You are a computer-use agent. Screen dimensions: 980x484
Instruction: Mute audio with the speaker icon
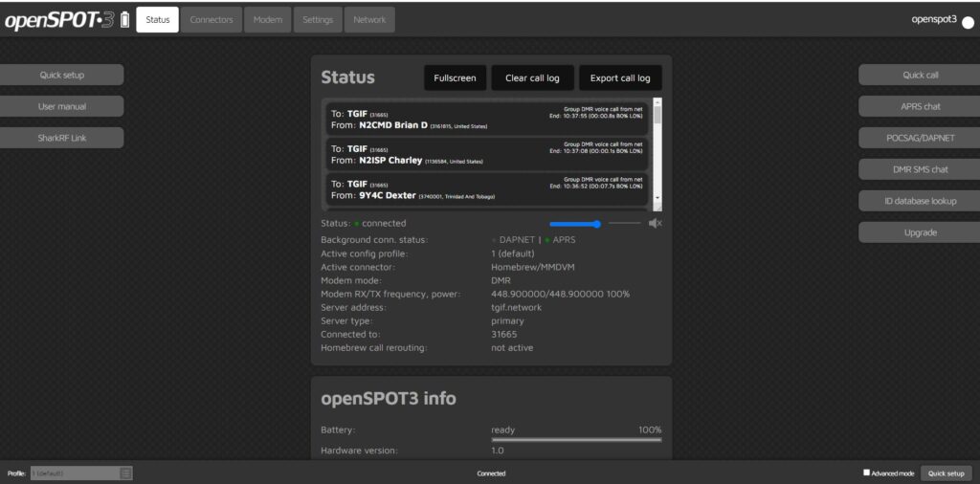point(655,224)
